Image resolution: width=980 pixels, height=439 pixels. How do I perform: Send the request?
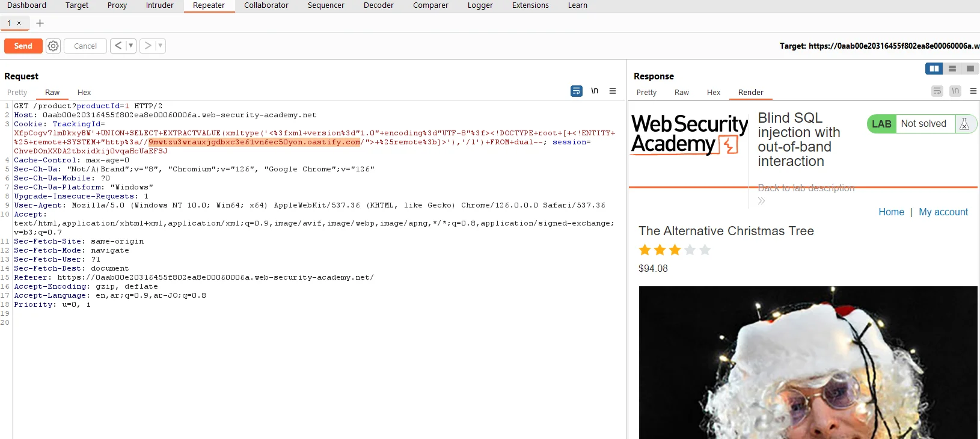[23, 46]
